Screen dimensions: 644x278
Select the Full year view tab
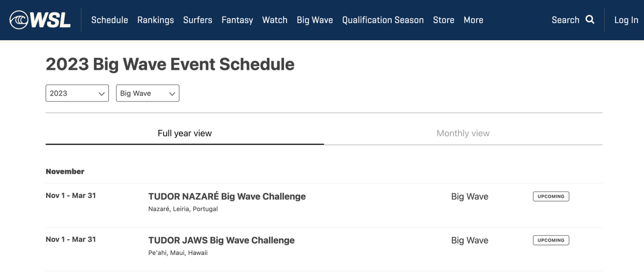[185, 133]
